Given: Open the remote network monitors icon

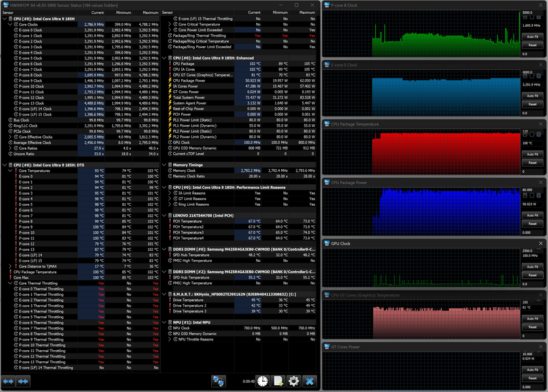Looking at the screenshot, I should click(x=218, y=381).
